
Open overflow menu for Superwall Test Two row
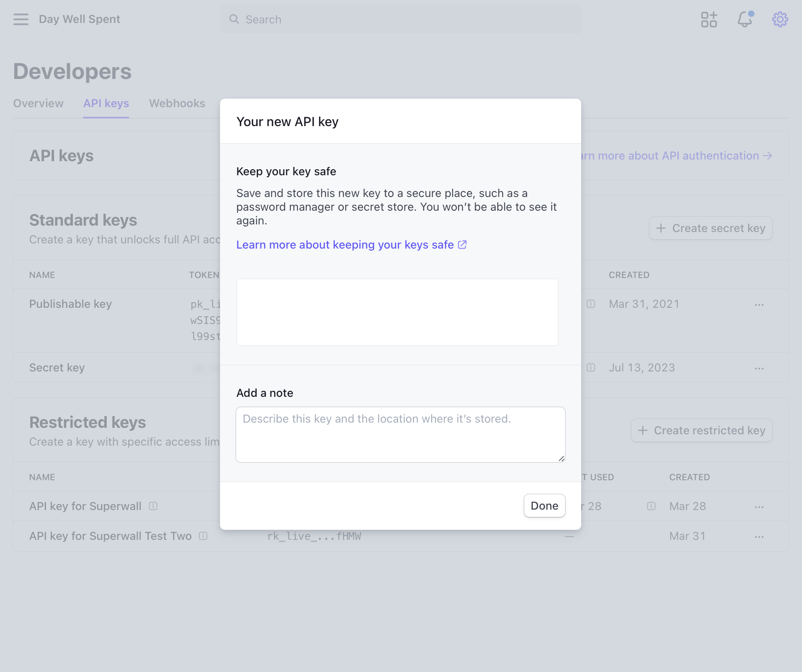[x=759, y=537]
